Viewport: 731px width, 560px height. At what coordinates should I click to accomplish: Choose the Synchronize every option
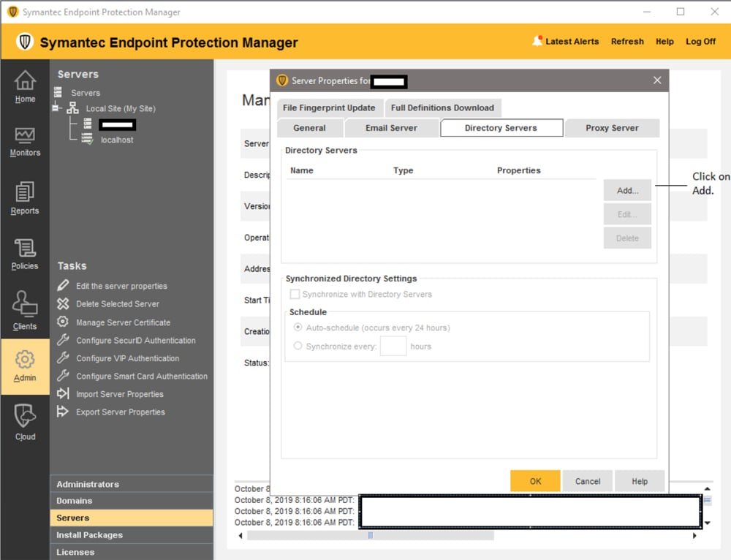coord(298,346)
